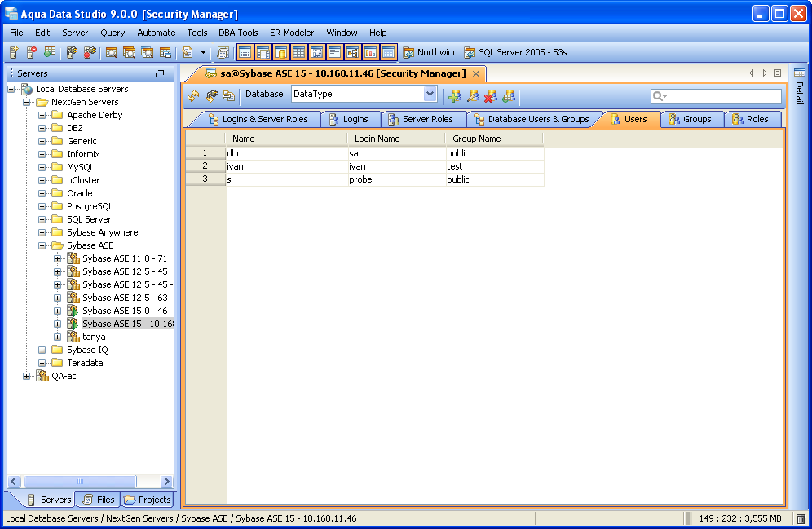Collapse the NextGen Servers node
This screenshot has width=812, height=529.
click(x=26, y=102)
